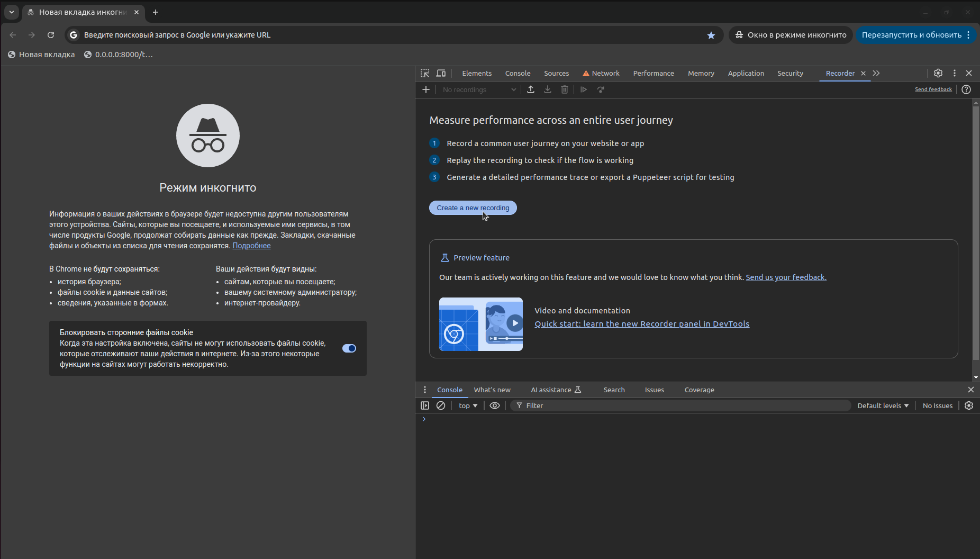This screenshot has height=559, width=980.
Task: Click the console sidebar toggle icon
Action: [425, 405]
